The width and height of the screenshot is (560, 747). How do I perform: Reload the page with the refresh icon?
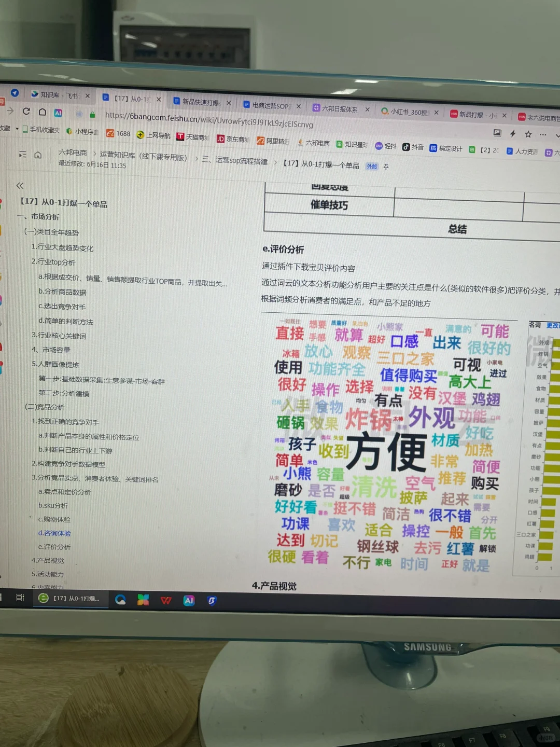[26, 111]
